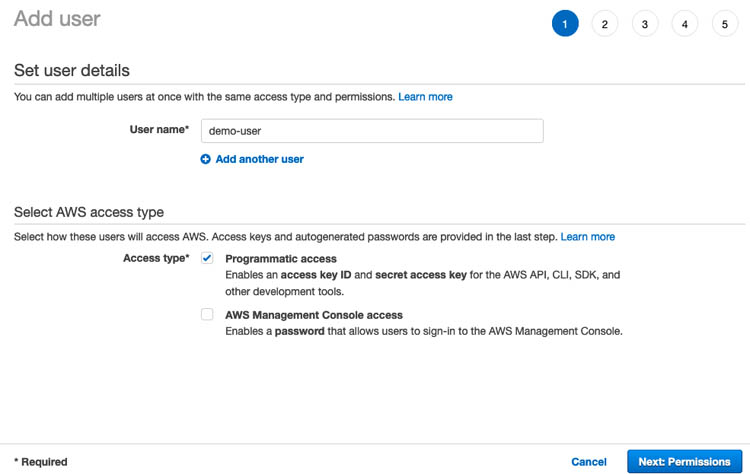Select wizard step 3 circle
The image size is (750, 474).
pyautogui.click(x=645, y=24)
